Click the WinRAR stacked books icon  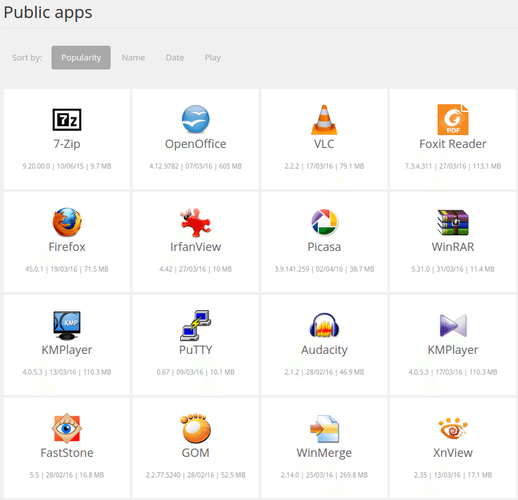pyautogui.click(x=453, y=222)
